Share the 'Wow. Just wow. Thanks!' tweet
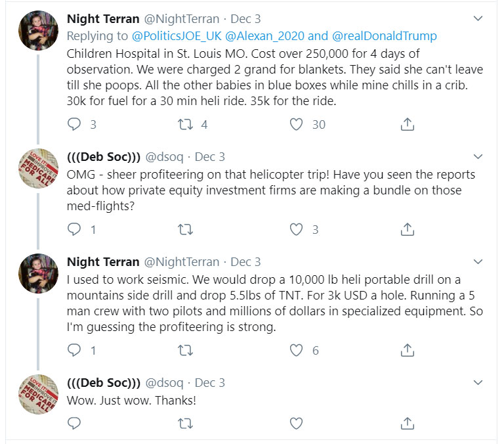The image size is (504, 444). pos(407,422)
